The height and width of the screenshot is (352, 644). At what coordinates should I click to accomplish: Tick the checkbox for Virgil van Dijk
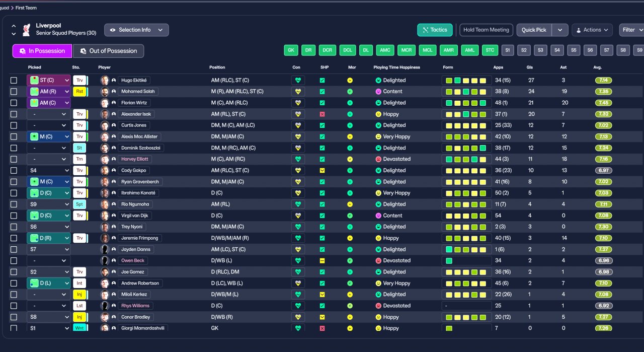[x=14, y=216]
